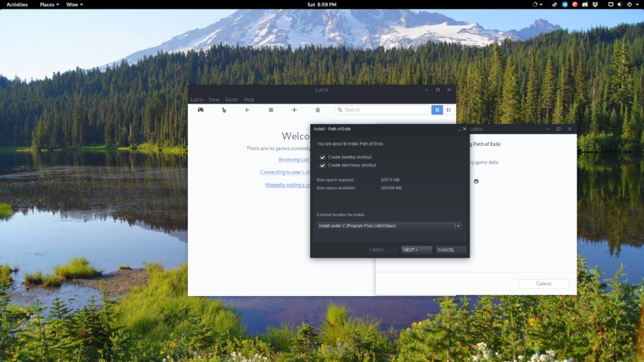Click NEXT in Path of Exile installer
644x362 pixels.
416,250
